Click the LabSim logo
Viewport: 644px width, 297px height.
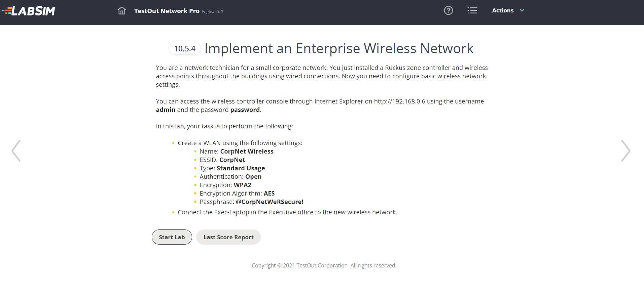coord(29,11)
